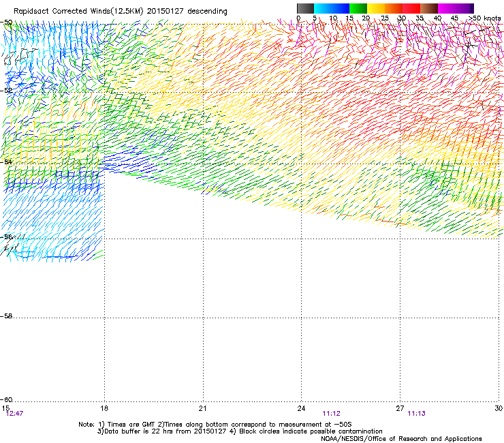Click the '21' longitude axis label
This screenshot has height=443, width=504.
pyautogui.click(x=202, y=408)
